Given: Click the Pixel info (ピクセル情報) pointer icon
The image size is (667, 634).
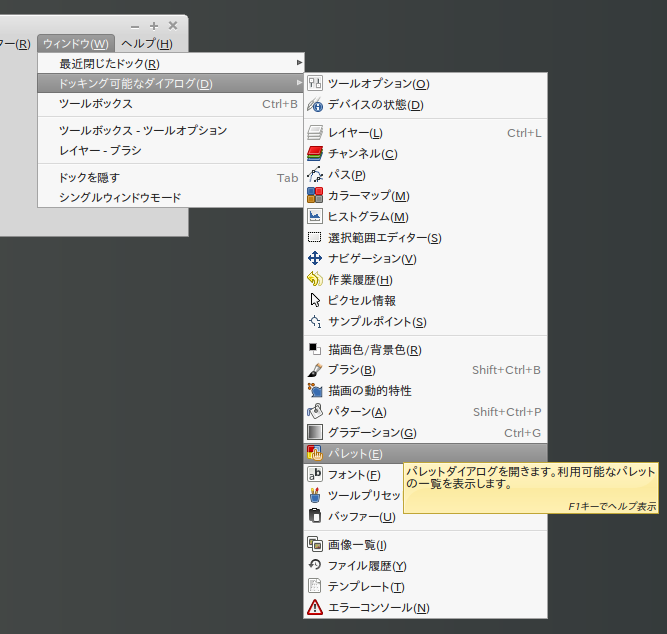Looking at the screenshot, I should tap(315, 300).
